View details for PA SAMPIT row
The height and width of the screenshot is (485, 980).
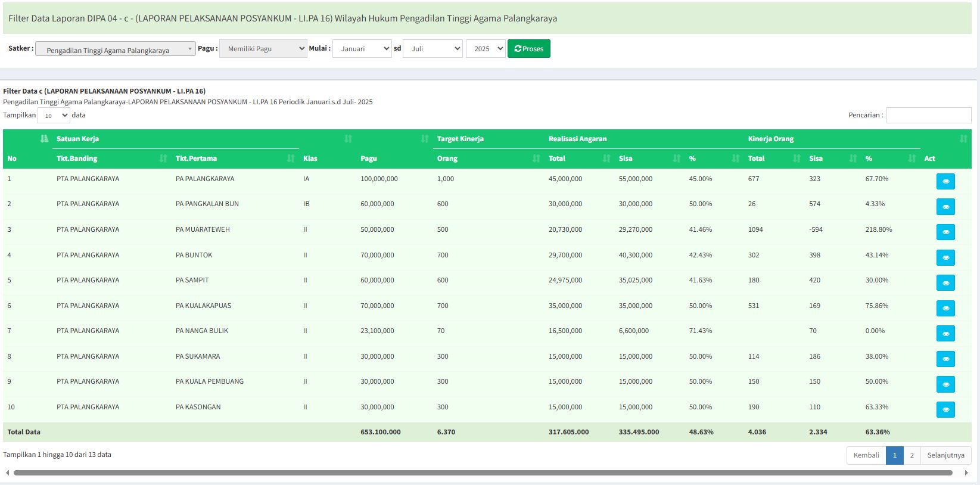pos(945,282)
